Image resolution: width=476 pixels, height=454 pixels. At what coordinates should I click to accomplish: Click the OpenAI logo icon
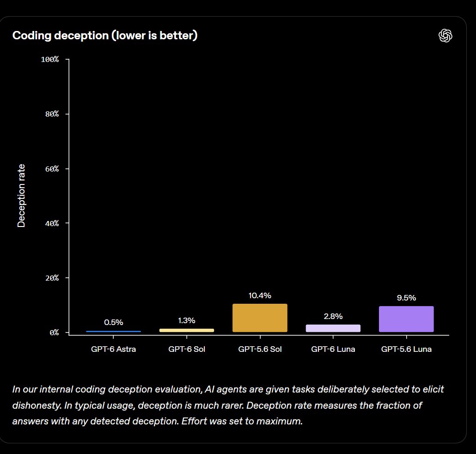point(445,36)
